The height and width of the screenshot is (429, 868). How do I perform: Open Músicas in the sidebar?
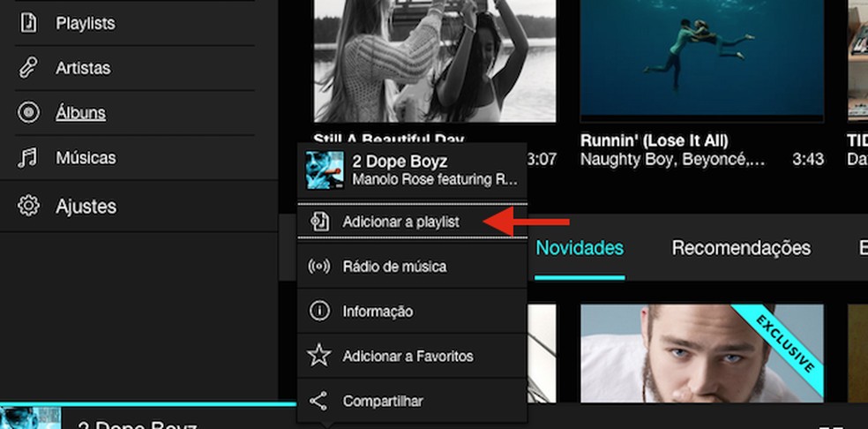pos(86,158)
